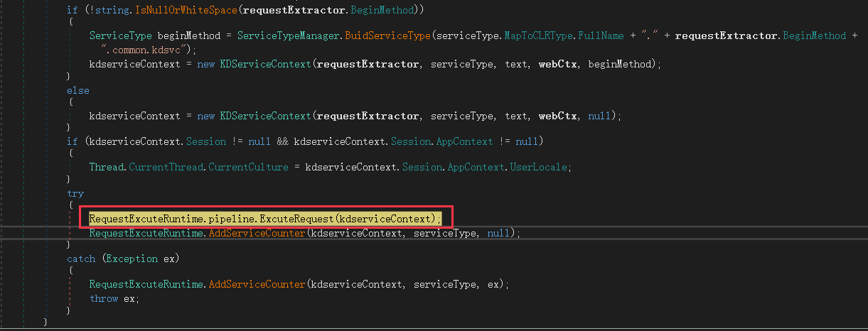Click the ServiceType type in beginMethod declaration
This screenshot has height=331, width=868.
pyautogui.click(x=120, y=36)
